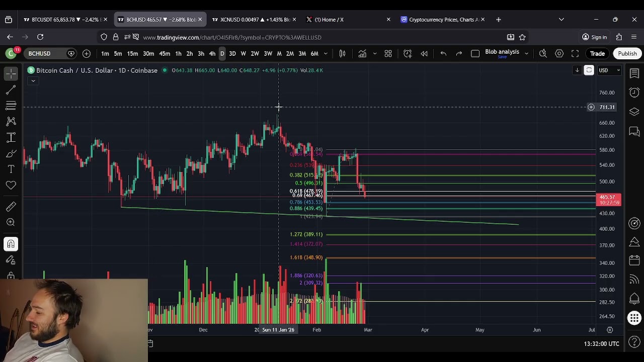Screen dimensions: 644x362
Task: Click the zoom in tool
Action: (11, 222)
